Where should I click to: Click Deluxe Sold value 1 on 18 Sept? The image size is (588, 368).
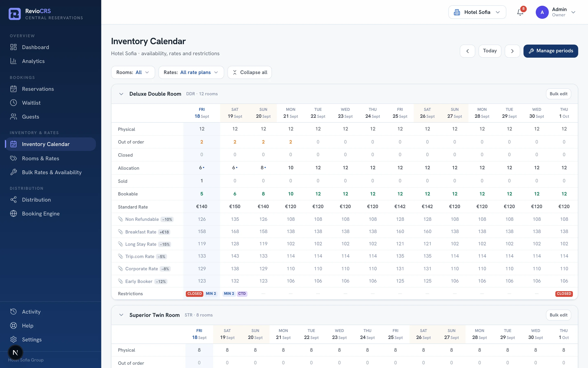pyautogui.click(x=202, y=181)
